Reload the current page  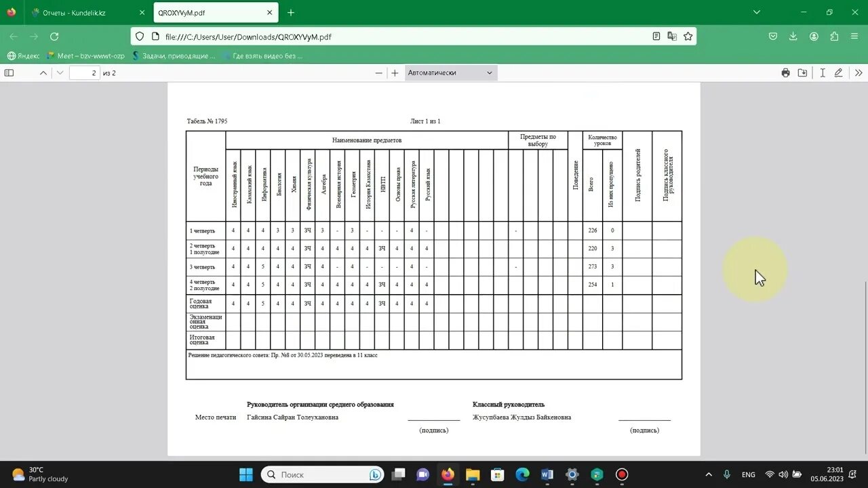click(54, 37)
